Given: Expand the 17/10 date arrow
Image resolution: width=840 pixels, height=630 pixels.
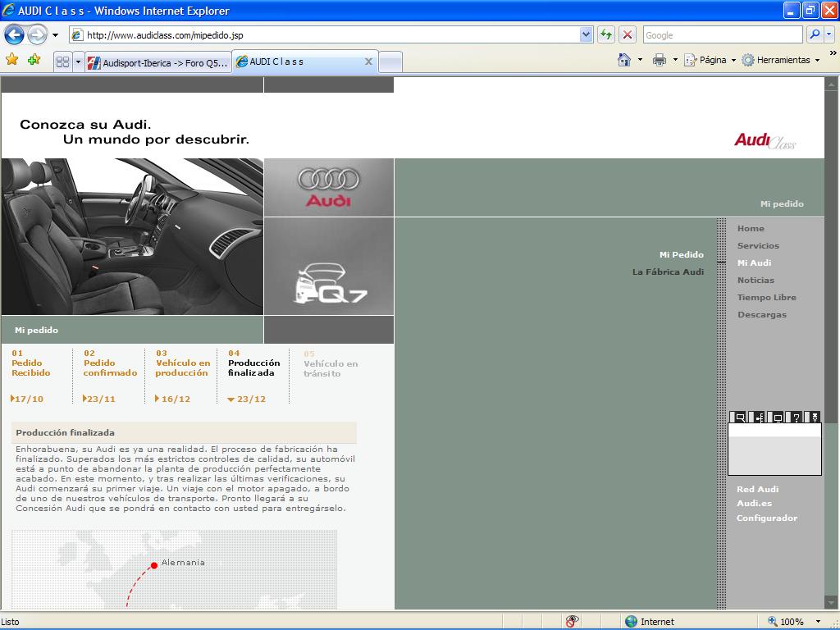Looking at the screenshot, I should coord(12,399).
